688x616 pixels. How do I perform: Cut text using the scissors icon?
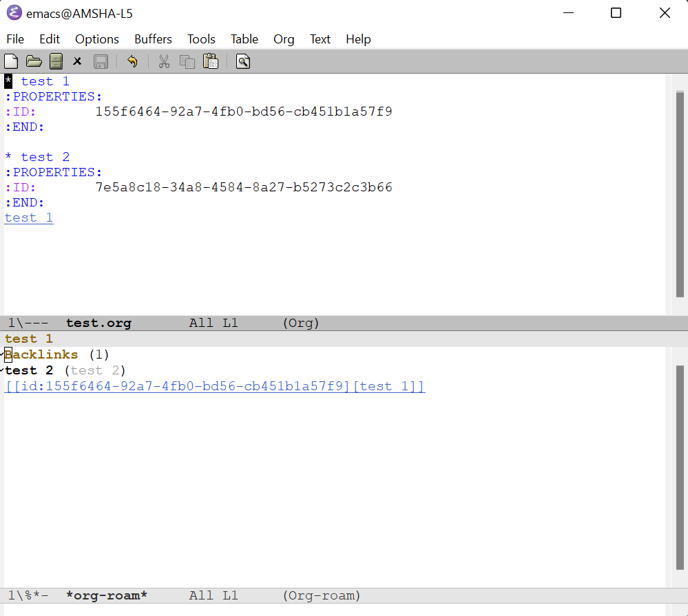tap(164, 61)
